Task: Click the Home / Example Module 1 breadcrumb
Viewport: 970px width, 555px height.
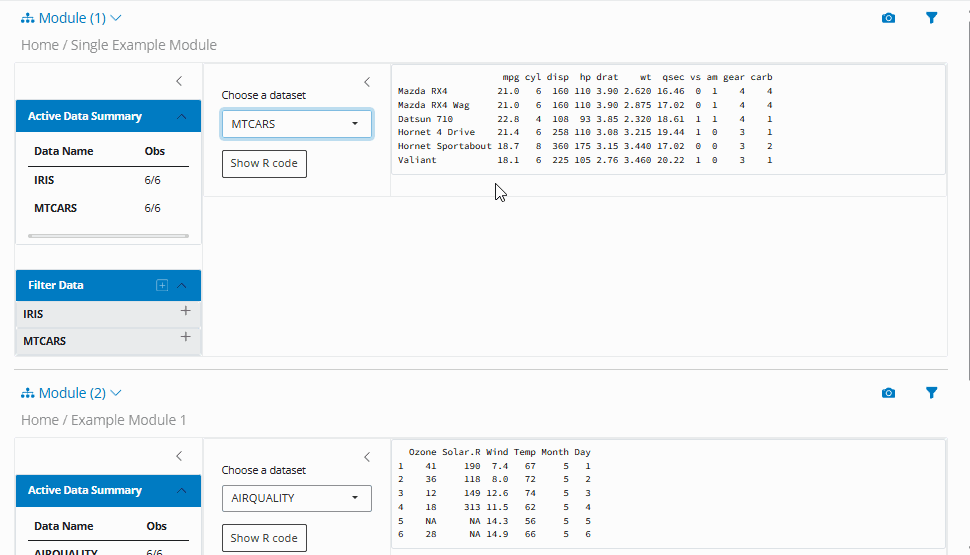Action: coord(103,420)
